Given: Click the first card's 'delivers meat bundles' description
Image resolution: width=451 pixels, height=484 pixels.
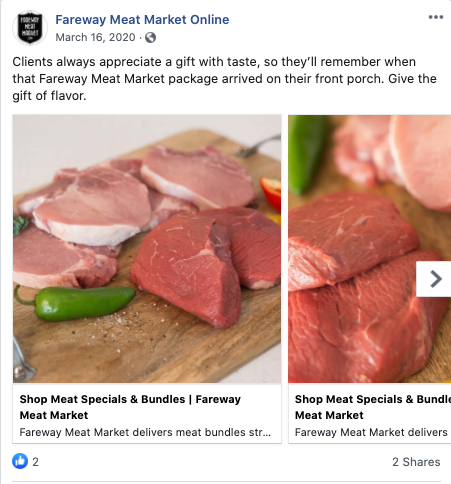Looking at the screenshot, I should [145, 432].
